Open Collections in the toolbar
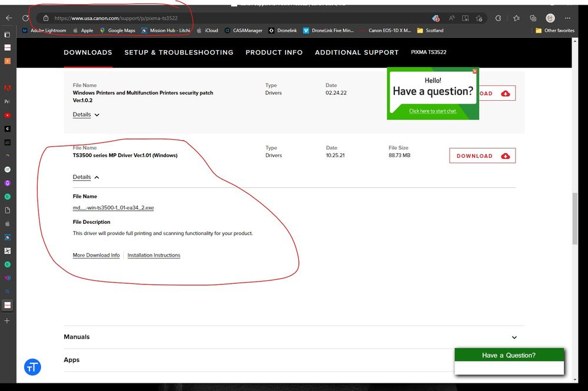This screenshot has width=588, height=391. [533, 18]
